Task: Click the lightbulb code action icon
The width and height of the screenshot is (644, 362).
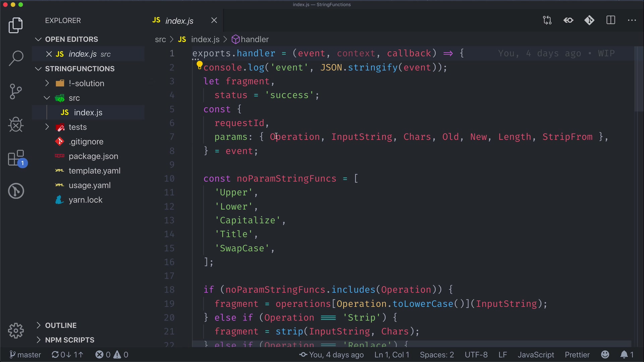Action: point(199,65)
